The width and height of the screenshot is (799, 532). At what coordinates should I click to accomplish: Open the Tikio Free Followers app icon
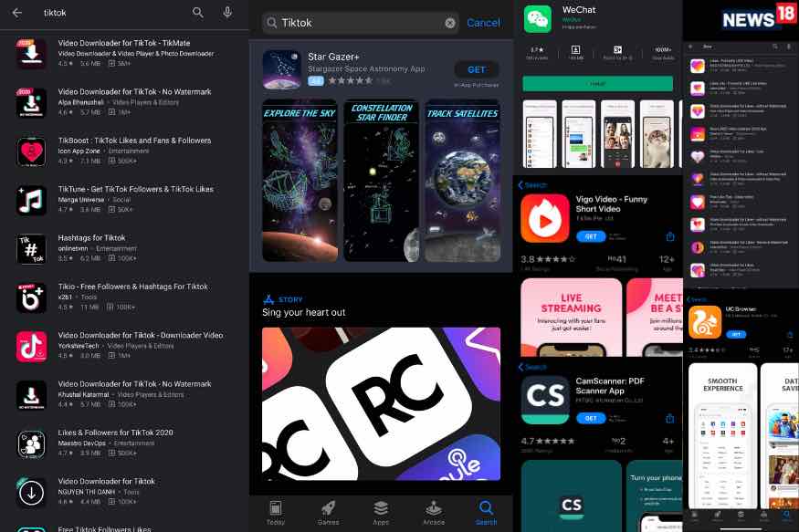(x=32, y=297)
